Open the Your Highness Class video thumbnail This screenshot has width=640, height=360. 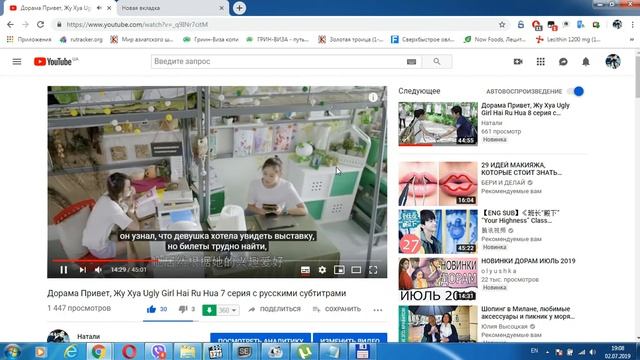438,231
